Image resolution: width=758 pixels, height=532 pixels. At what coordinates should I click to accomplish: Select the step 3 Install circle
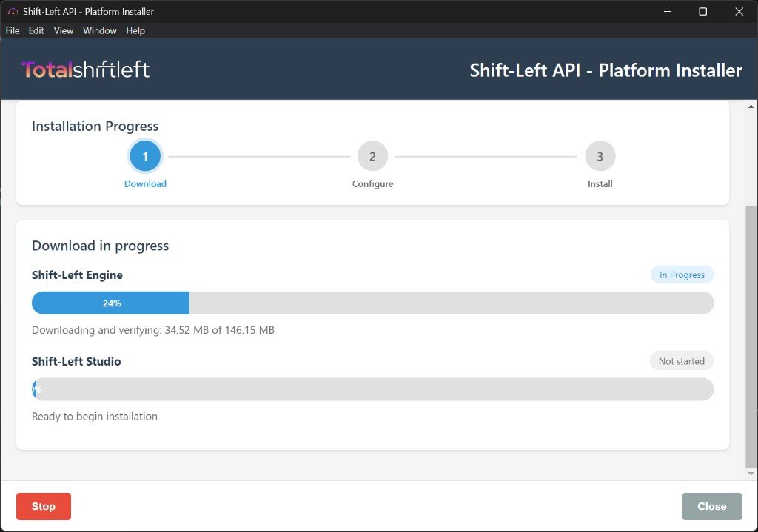pos(600,156)
